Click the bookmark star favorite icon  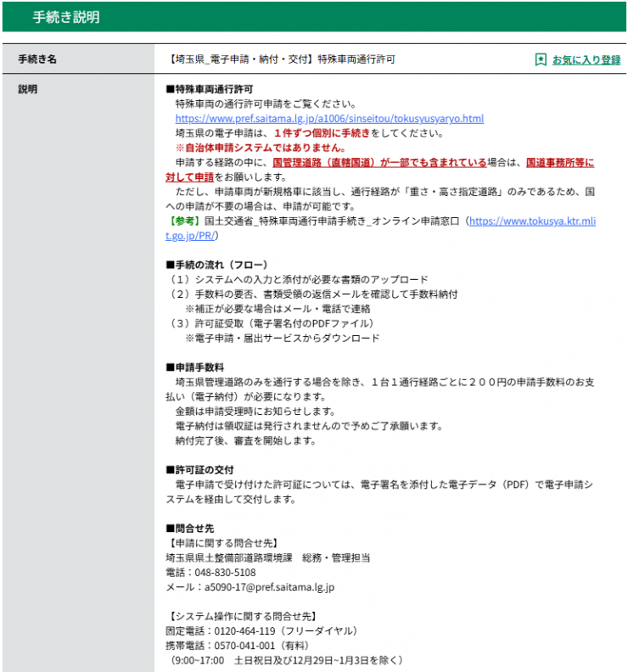[x=541, y=59]
